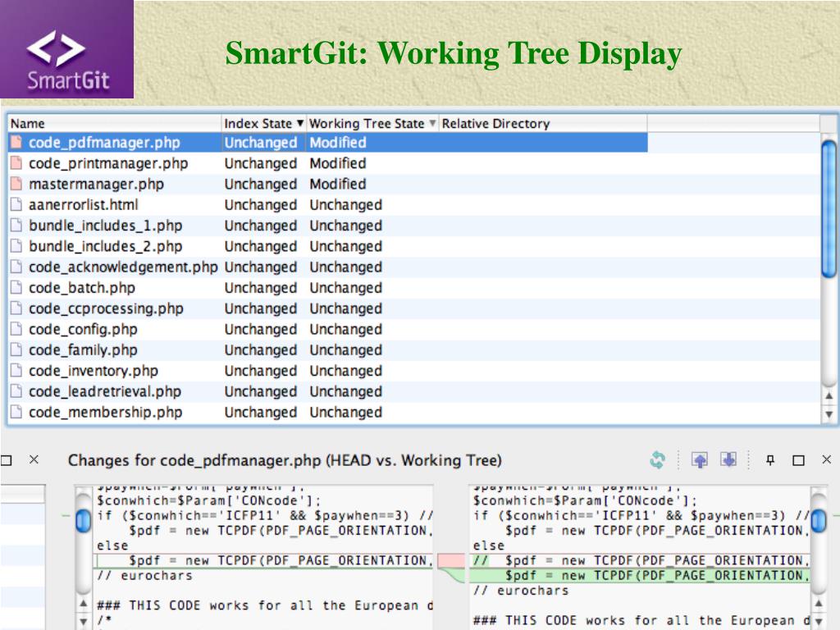Click the file list scrollbar thumb
The height and width of the screenshot is (630, 840).
click(829, 209)
